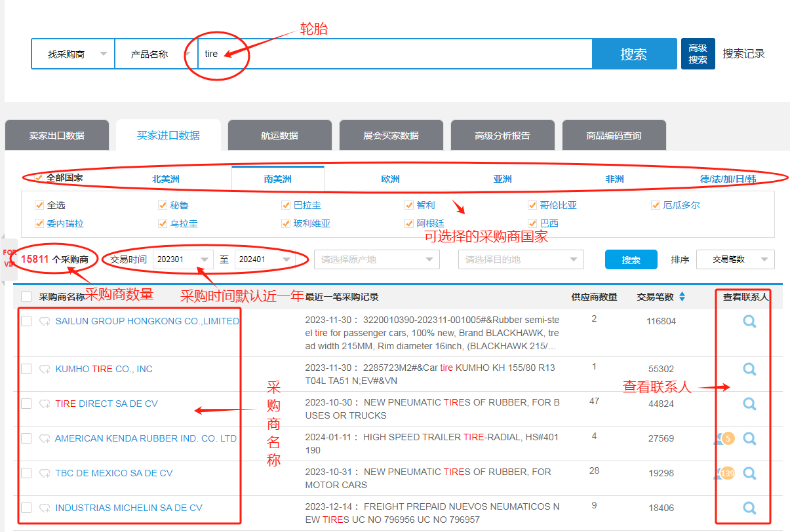The height and width of the screenshot is (532, 790).
Task: Select the 欧洲 region tab
Action: coord(390,179)
